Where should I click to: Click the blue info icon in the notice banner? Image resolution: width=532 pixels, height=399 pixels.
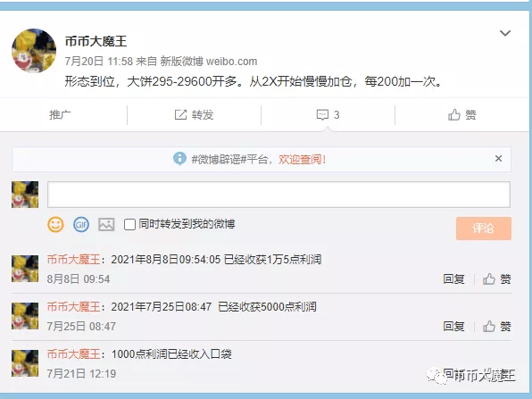pyautogui.click(x=179, y=159)
